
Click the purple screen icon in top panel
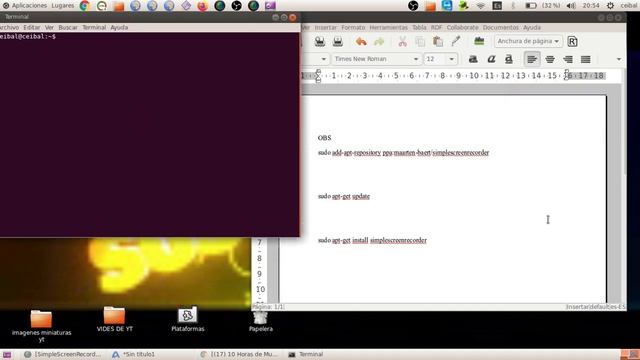click(270, 6)
